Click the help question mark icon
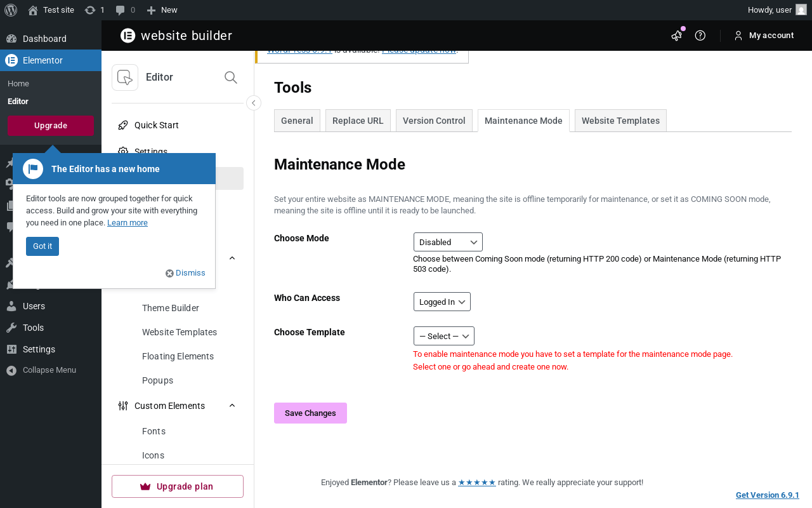Screen dimensions: 812x508 tap(700, 36)
